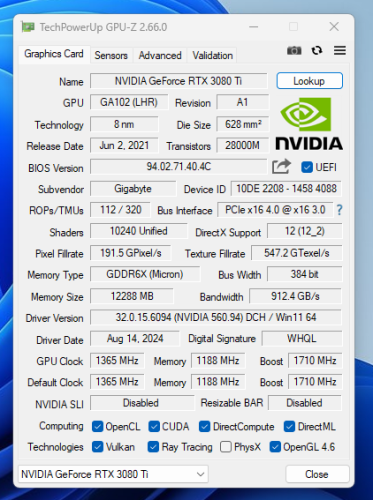Click the Shaders value 10240 Unified
The image size is (373, 500).
(139, 231)
